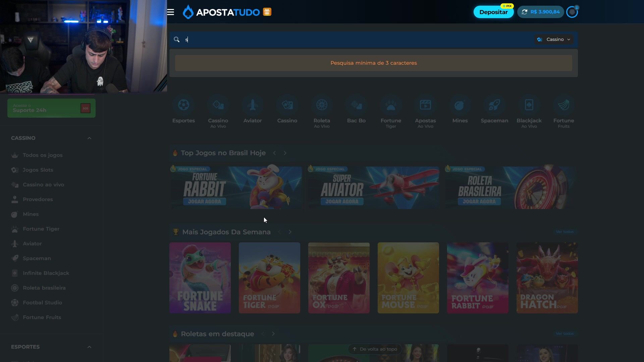The height and width of the screenshot is (362, 644).
Task: Open sidebar Spaceman entry
Action: (37, 258)
